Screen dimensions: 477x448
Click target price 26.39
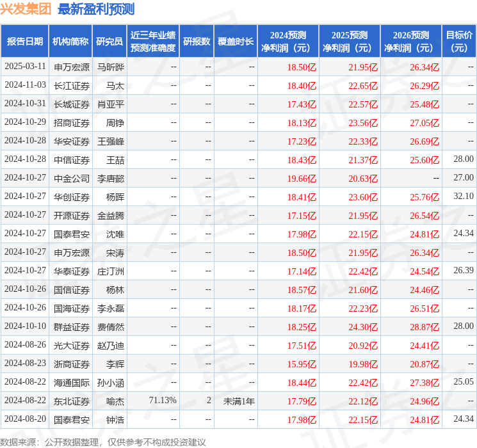click(x=464, y=270)
